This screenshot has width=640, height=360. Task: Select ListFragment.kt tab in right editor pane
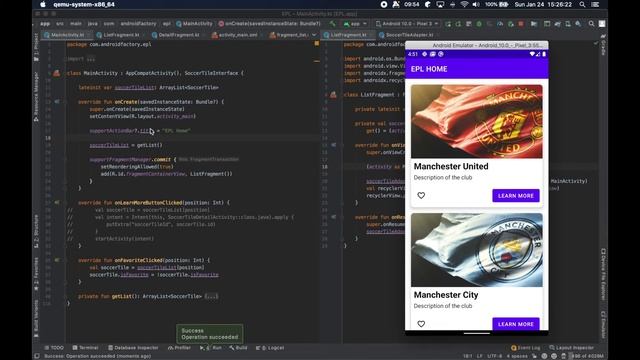pos(348,35)
